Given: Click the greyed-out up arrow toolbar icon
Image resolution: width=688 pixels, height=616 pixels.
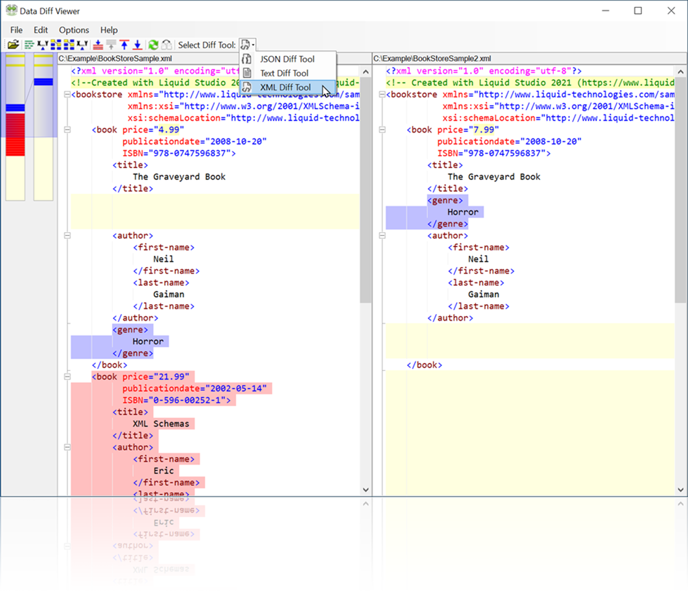Looking at the screenshot, I should pyautogui.click(x=111, y=45).
